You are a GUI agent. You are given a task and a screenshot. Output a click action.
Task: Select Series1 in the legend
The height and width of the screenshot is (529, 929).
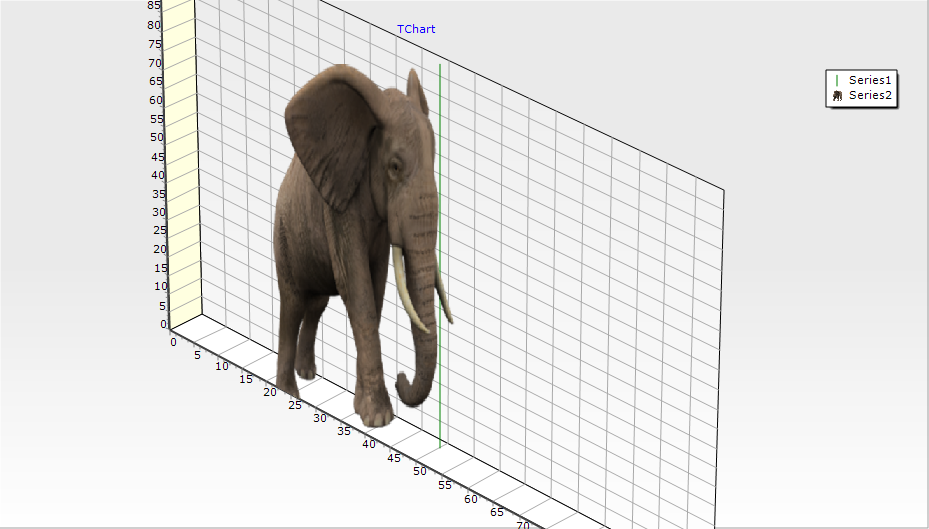coord(870,80)
